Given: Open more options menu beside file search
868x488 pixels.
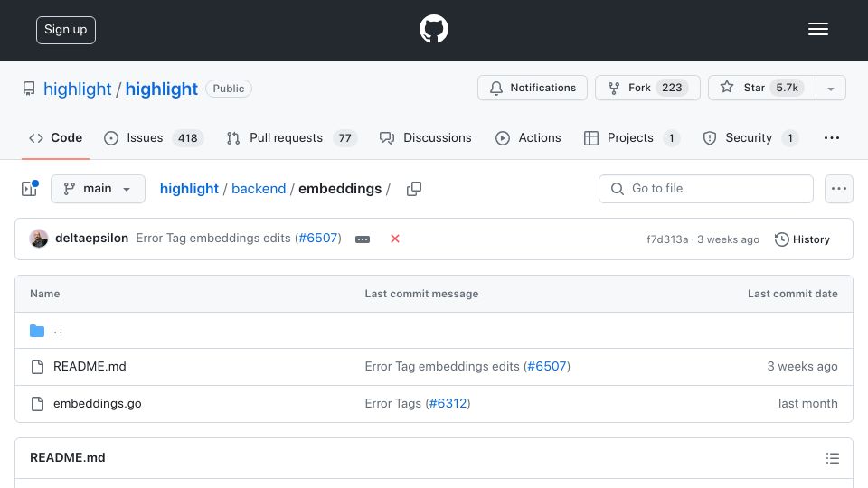Looking at the screenshot, I should pyautogui.click(x=839, y=189).
